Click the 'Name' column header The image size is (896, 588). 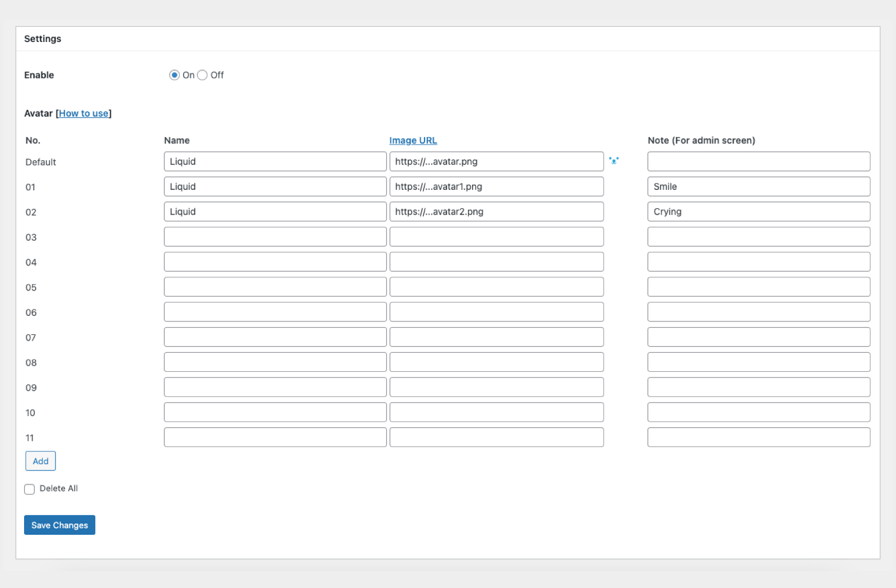coord(177,141)
